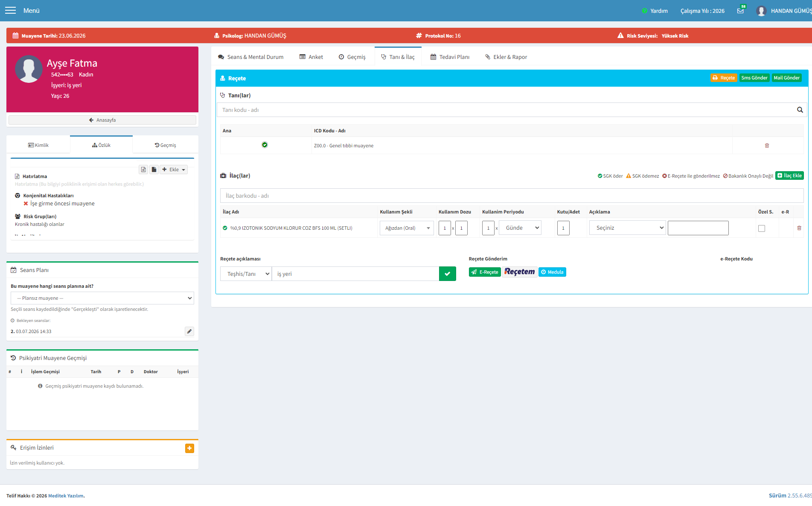This screenshot has height=506, width=812.
Task: Expand the Günde period dropdown
Action: (520, 228)
